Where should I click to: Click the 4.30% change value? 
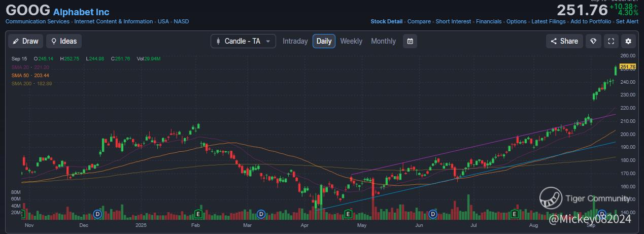[x=628, y=13]
